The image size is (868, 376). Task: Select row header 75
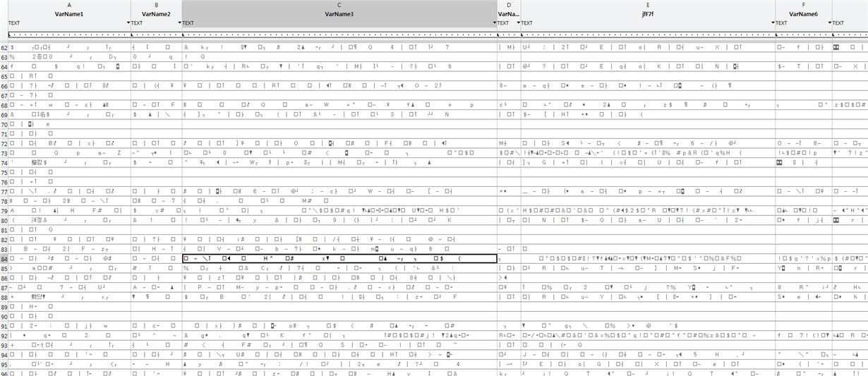tap(4, 172)
